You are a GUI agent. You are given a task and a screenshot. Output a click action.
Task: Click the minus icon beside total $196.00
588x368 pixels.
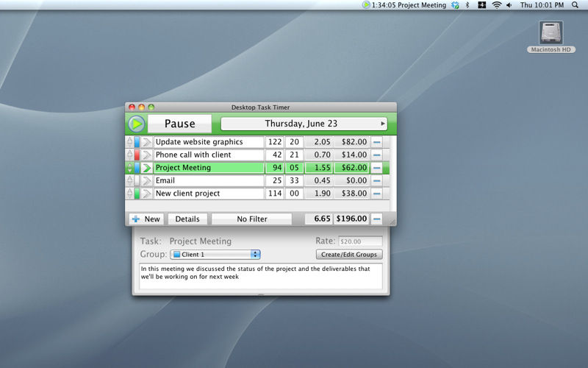tap(376, 219)
